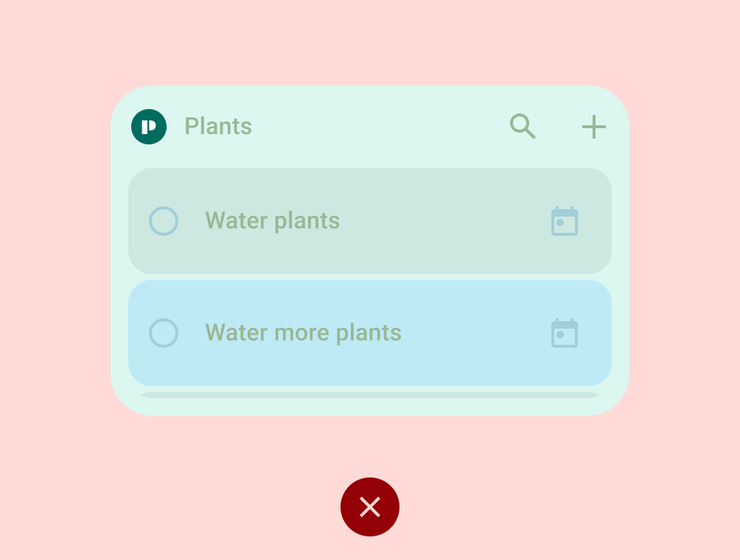
Task: Mark "Water plants" task as complete
Action: pos(164,221)
